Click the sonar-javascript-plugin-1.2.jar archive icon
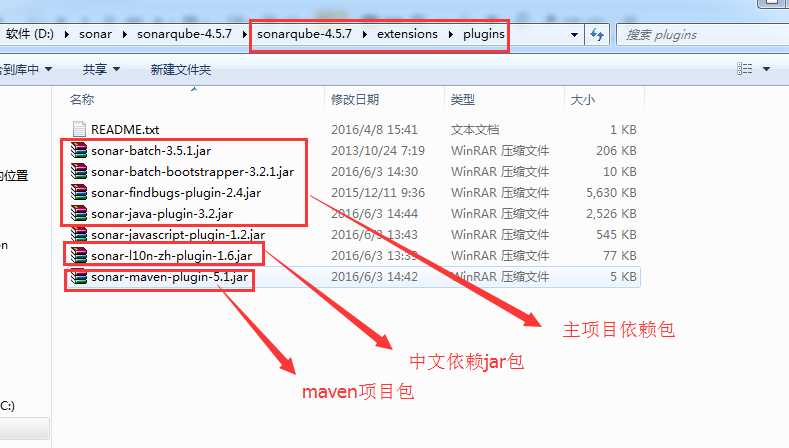 coord(79,235)
